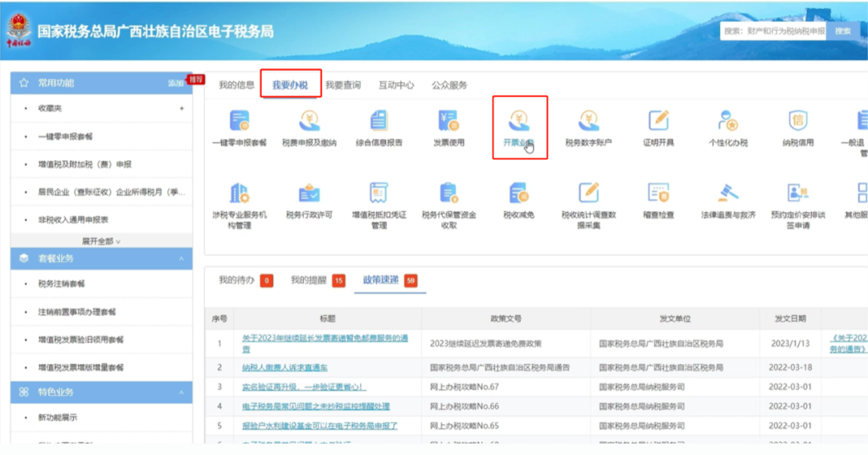Collapse the 套餐业务 section chevron
The height and width of the screenshot is (455, 868).
pos(181,259)
